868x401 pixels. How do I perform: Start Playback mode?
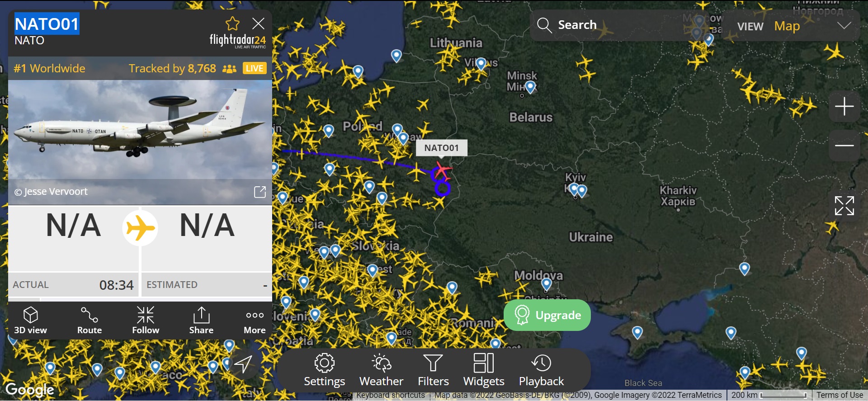pyautogui.click(x=541, y=370)
